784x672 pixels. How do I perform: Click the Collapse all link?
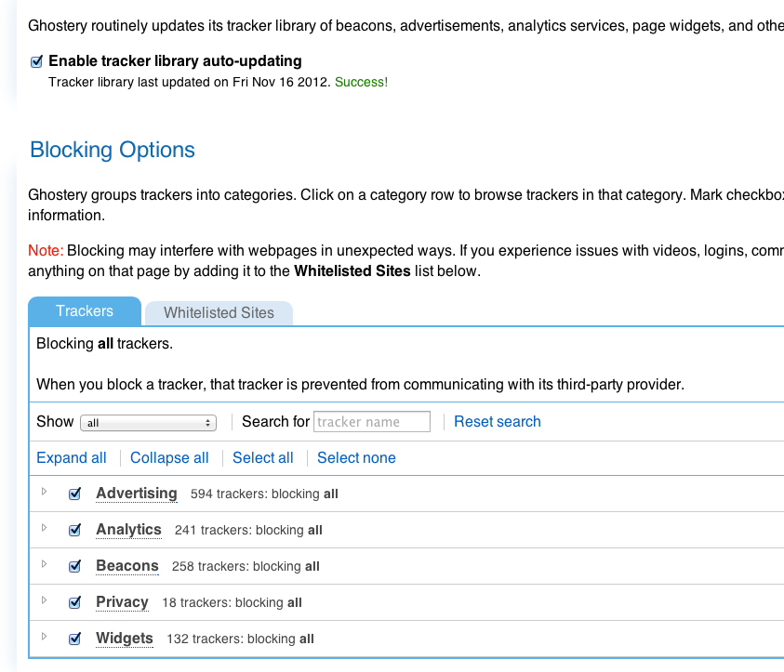coord(169,458)
